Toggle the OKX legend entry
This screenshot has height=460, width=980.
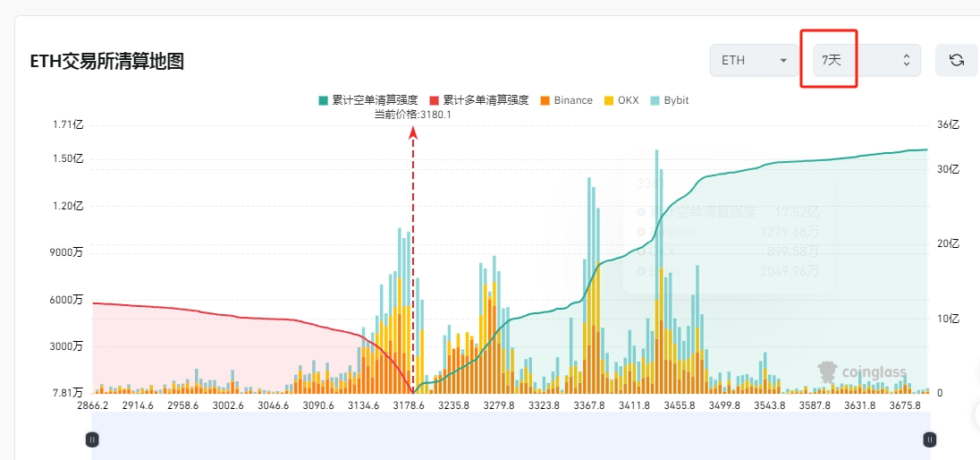(621, 100)
